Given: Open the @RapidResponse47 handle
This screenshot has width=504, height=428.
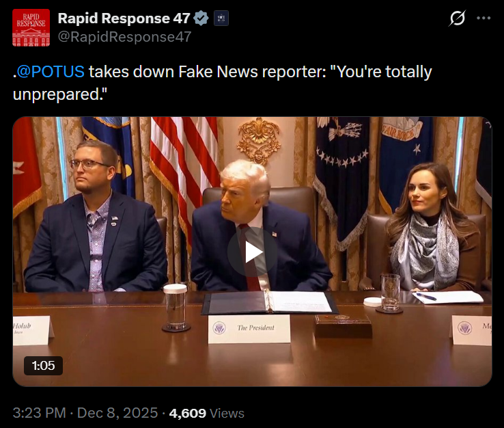Looking at the screenshot, I should (x=124, y=37).
